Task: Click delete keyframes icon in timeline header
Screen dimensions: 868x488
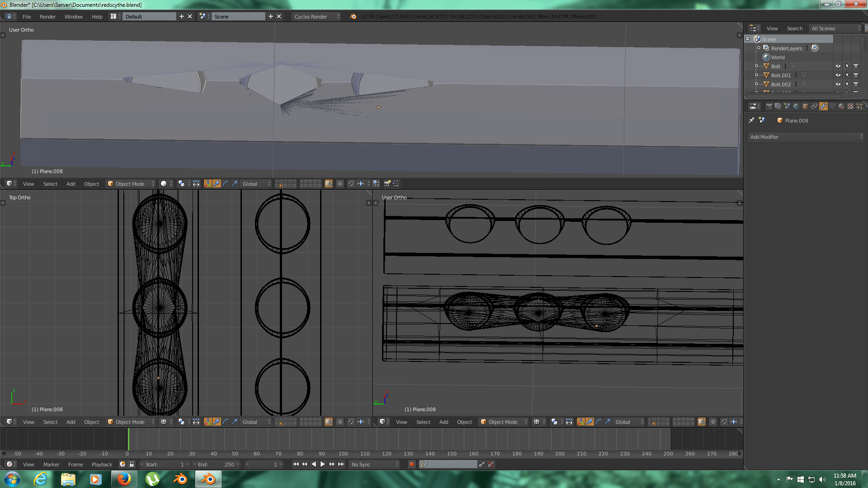Action: [x=491, y=464]
